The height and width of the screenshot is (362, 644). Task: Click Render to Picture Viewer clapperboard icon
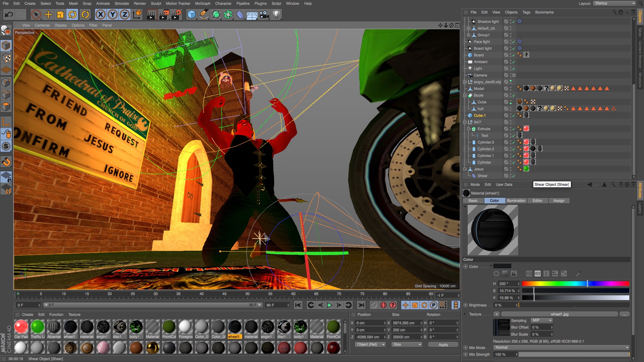pyautogui.click(x=164, y=14)
